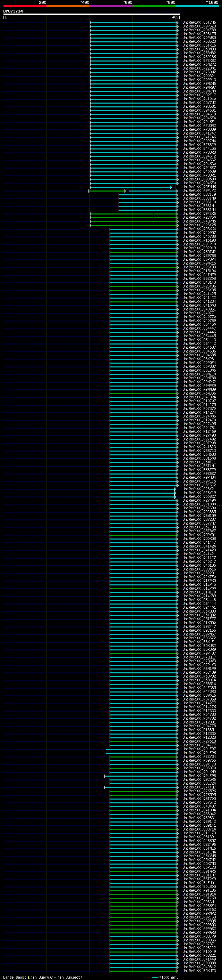Click hit label UniRef100_C6TKE6
Viewport: 222px width, 980px height.
point(199,46)
